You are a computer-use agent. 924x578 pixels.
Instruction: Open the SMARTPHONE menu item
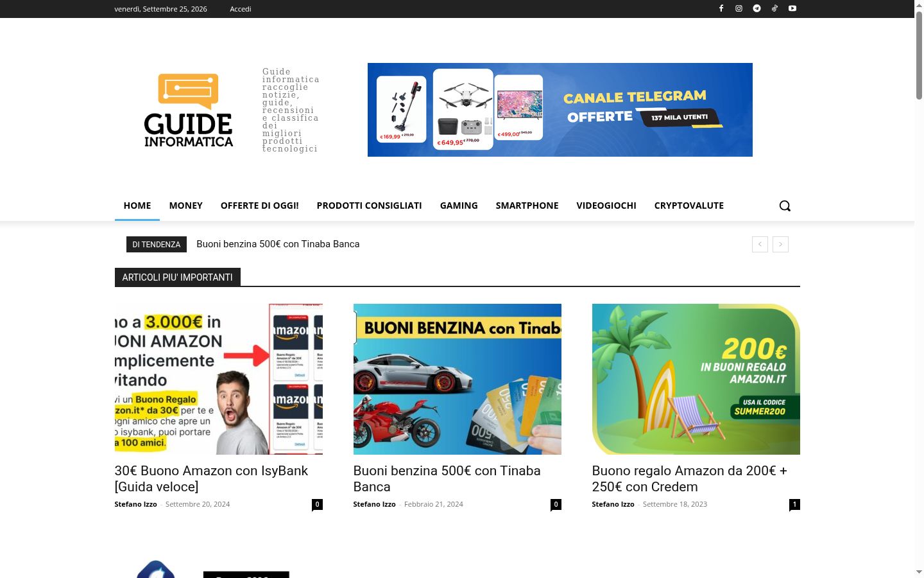[x=527, y=206]
